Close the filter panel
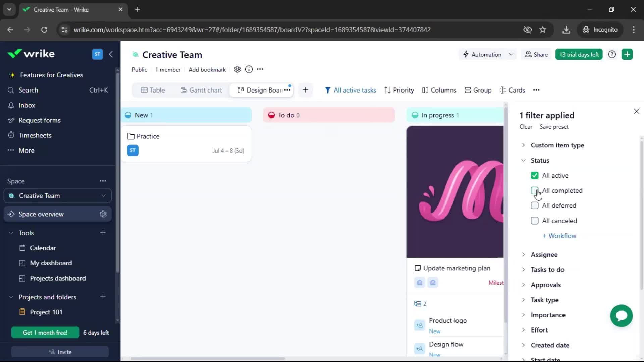Image resolution: width=644 pixels, height=362 pixels. (636, 111)
